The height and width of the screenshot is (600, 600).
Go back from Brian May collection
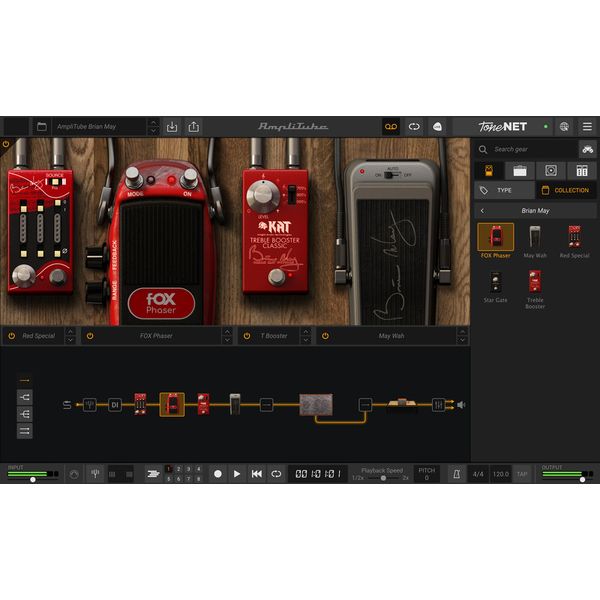pos(482,210)
